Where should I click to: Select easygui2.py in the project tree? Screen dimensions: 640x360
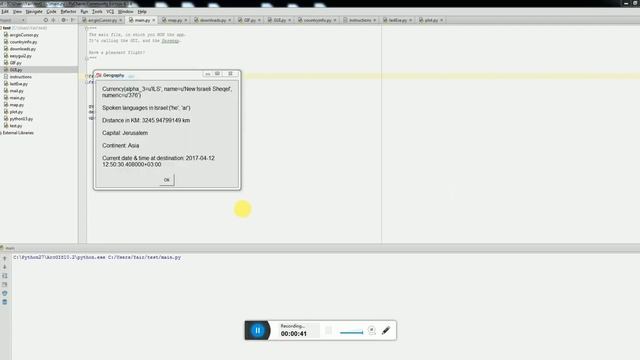point(20,56)
